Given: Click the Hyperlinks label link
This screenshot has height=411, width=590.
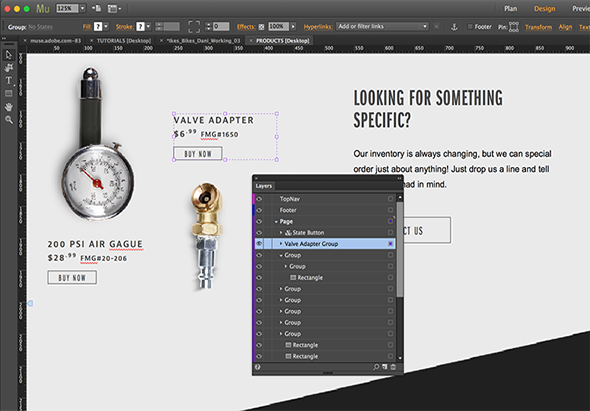Looking at the screenshot, I should click(318, 27).
